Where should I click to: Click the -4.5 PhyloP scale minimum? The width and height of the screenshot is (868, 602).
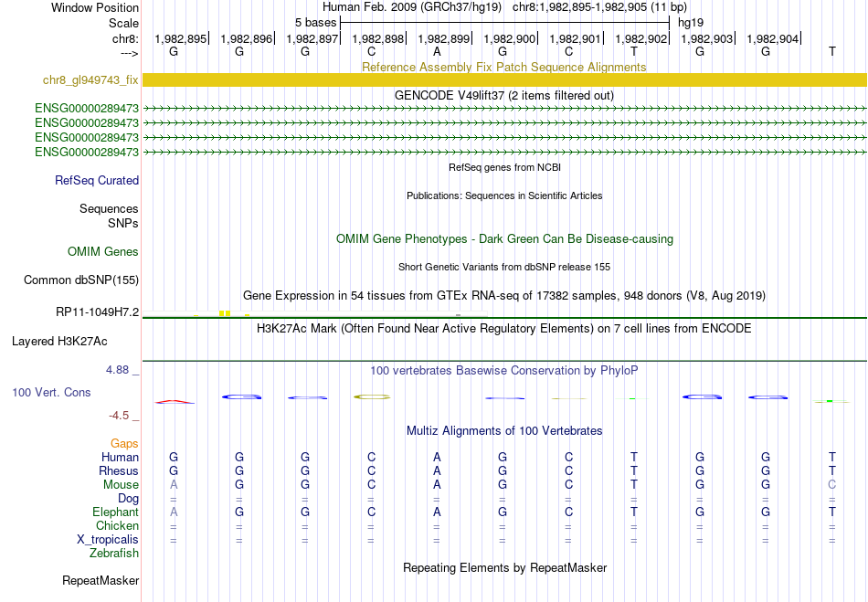[x=119, y=415]
